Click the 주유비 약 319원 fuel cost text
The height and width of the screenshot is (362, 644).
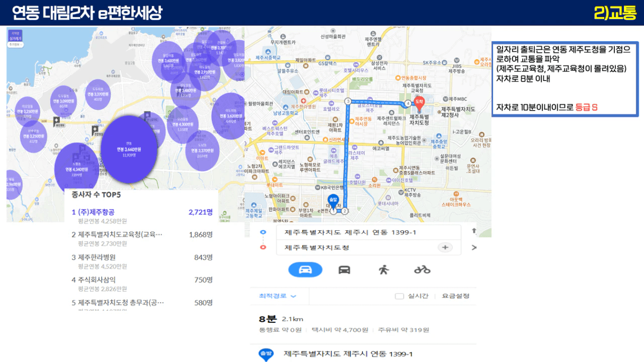(x=404, y=330)
